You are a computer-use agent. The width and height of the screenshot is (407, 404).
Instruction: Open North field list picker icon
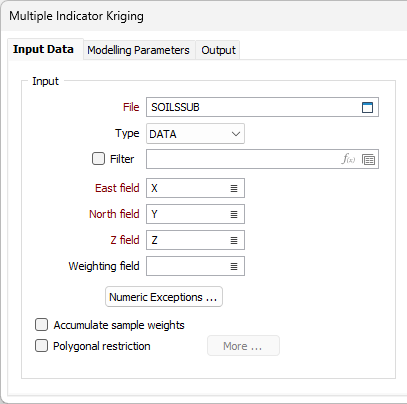[234, 214]
